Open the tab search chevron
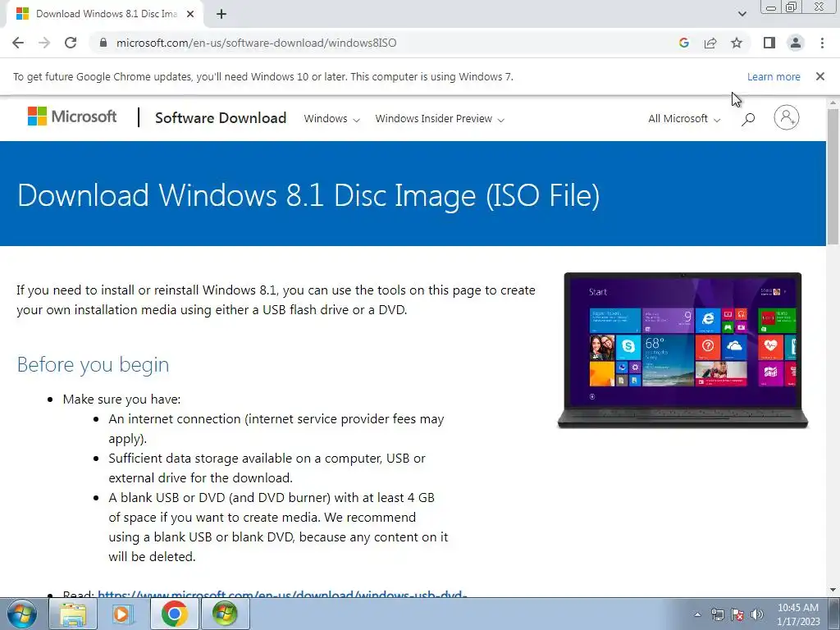The width and height of the screenshot is (840, 630). (742, 14)
